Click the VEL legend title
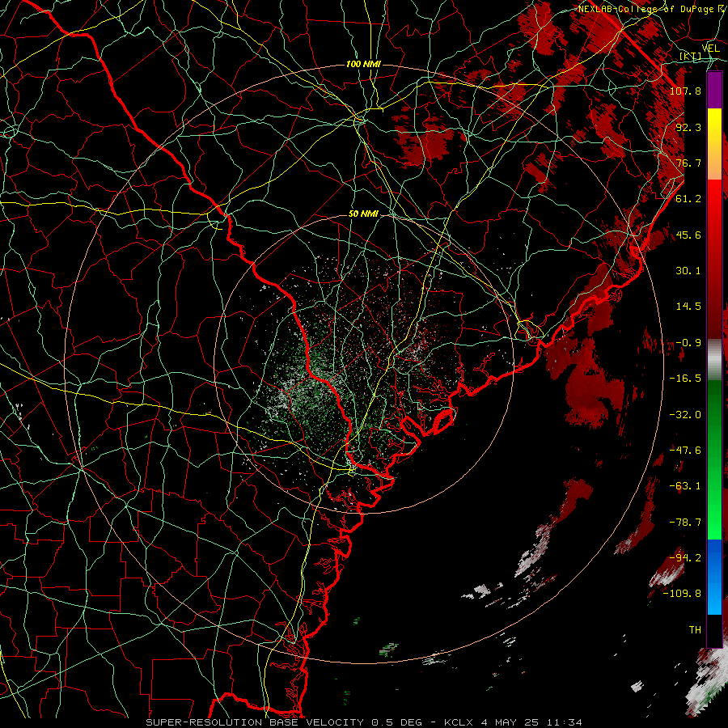This screenshot has height=728, width=728. point(710,49)
